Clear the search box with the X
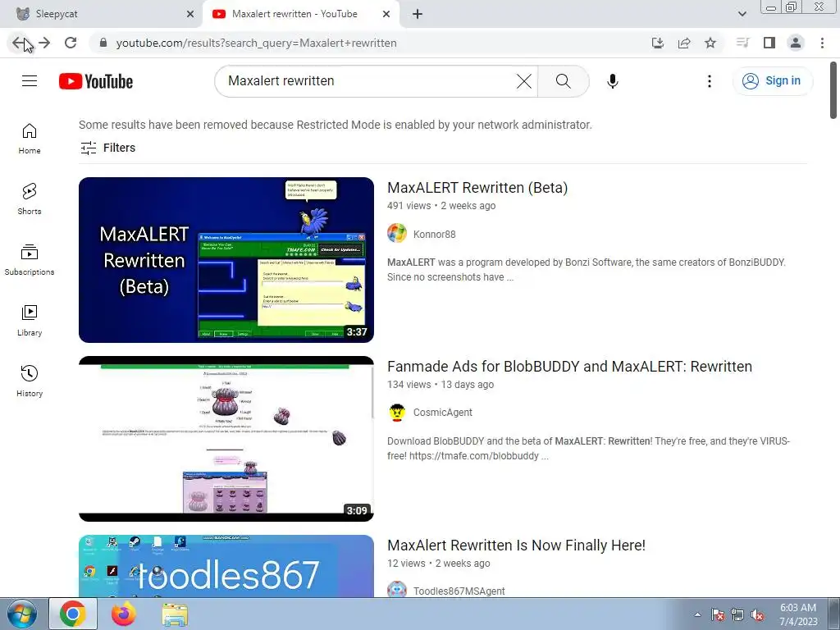Screen dimensions: 840x630 point(524,81)
